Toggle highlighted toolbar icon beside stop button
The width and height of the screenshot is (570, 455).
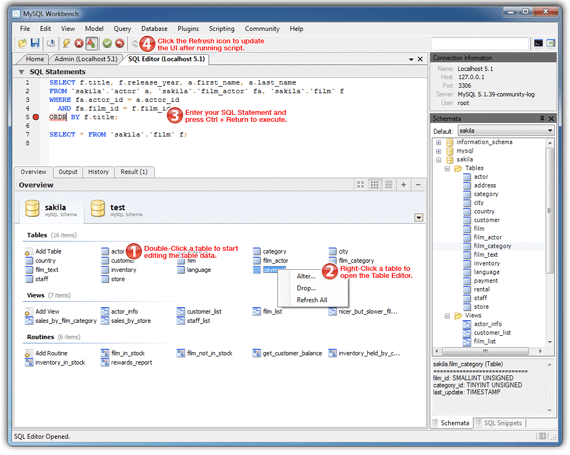[x=91, y=43]
